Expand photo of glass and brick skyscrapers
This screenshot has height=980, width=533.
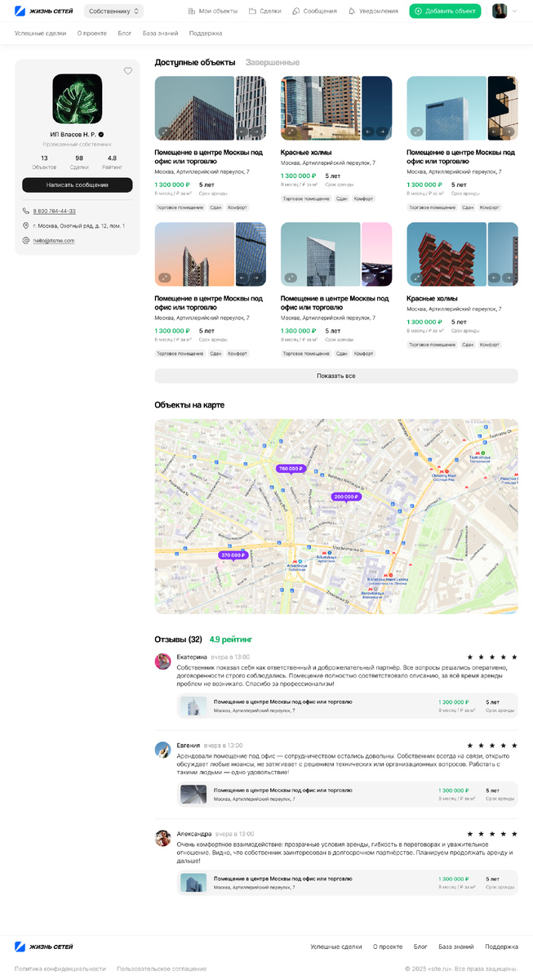(x=291, y=131)
